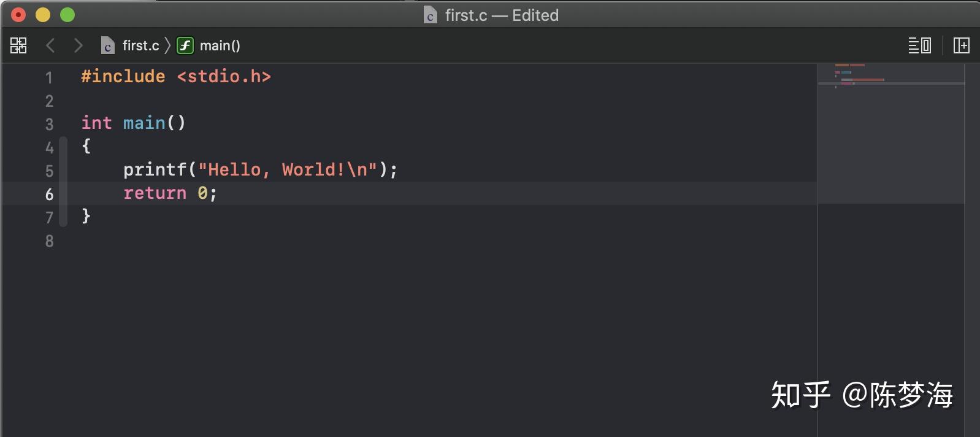Click the document icon in title bar
The width and height of the screenshot is (980, 437).
(x=431, y=15)
